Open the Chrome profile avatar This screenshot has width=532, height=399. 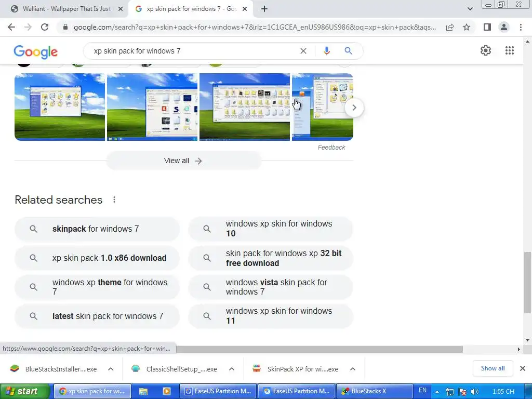click(504, 27)
